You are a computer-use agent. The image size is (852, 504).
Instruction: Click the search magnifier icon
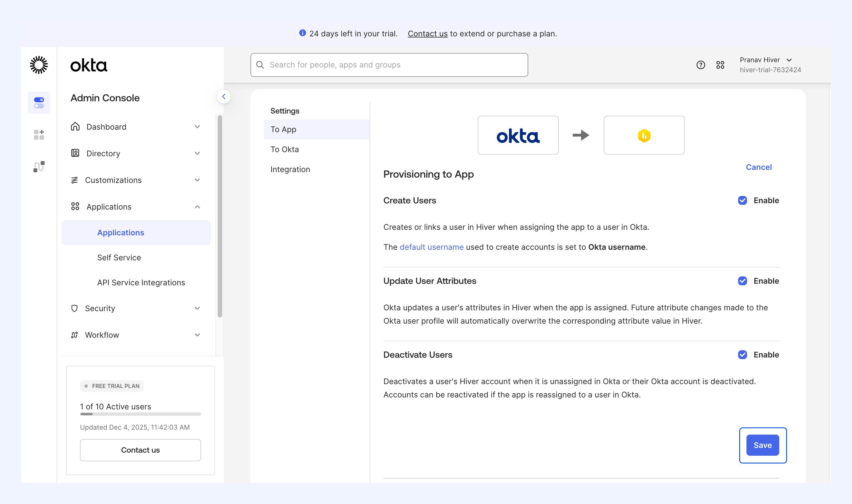260,65
